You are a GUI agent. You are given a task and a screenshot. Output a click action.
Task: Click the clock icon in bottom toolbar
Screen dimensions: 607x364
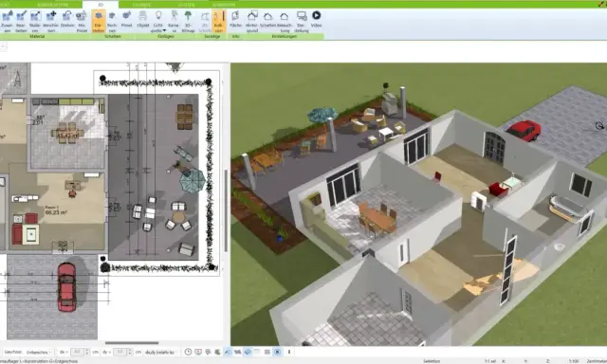point(188,352)
